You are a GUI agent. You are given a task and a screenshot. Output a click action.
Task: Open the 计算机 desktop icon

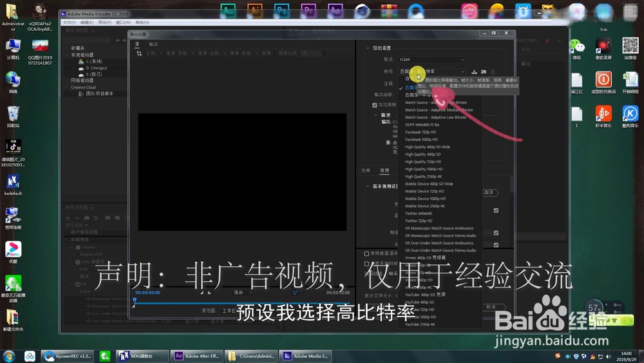pyautogui.click(x=13, y=50)
